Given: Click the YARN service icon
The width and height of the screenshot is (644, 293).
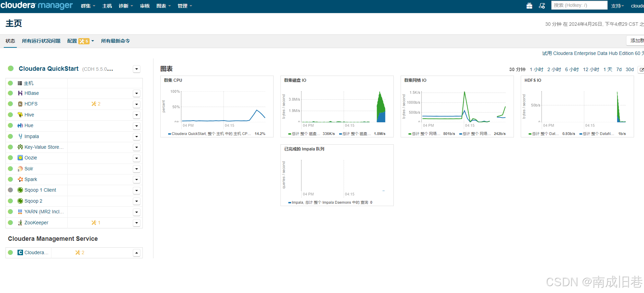Looking at the screenshot, I should pyautogui.click(x=20, y=212).
